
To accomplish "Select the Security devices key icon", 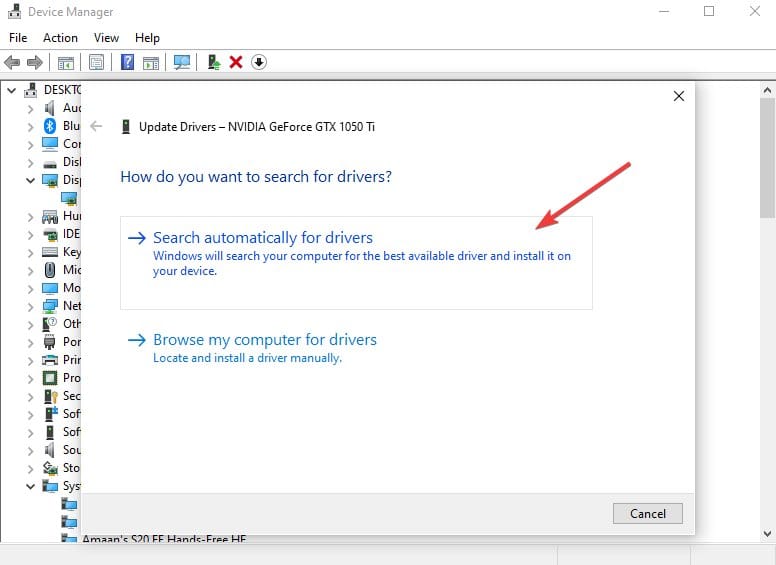I will point(51,396).
